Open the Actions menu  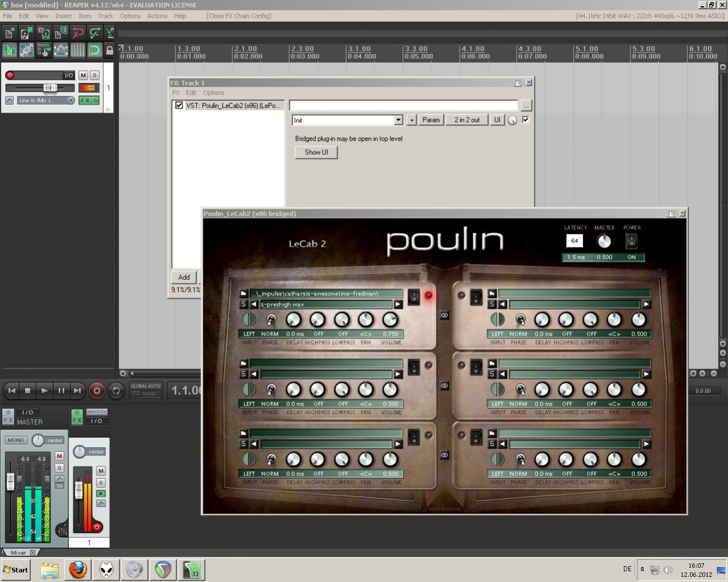tap(157, 16)
